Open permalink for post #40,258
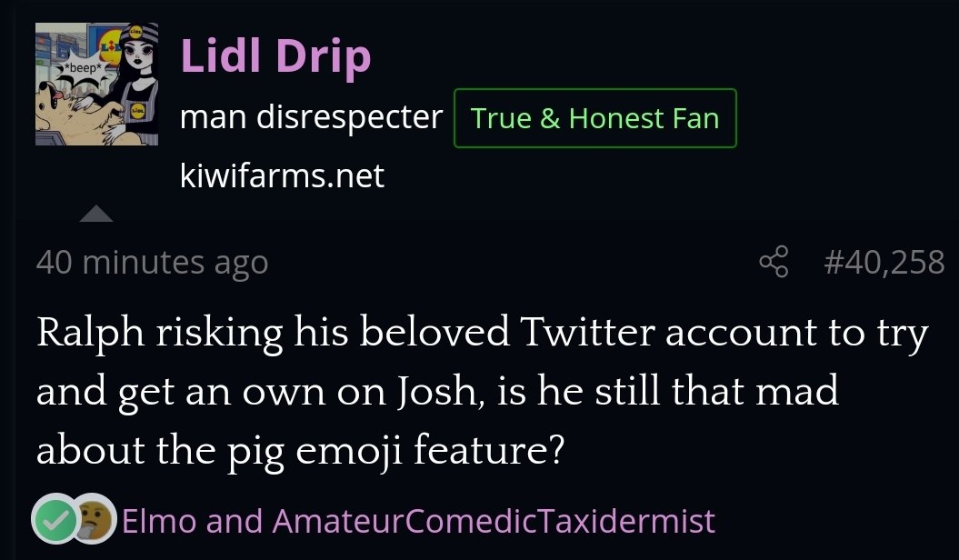This screenshot has height=560, width=959. [x=884, y=262]
